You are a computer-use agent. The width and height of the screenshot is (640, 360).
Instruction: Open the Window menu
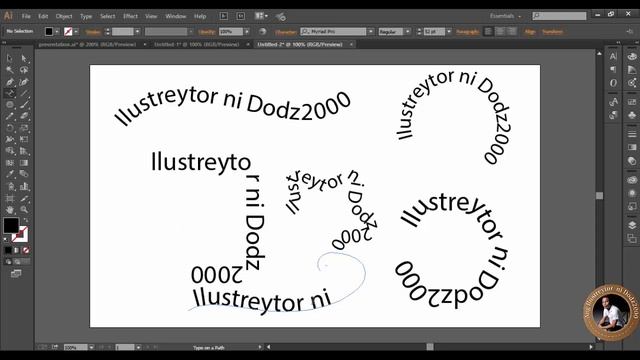click(x=176, y=16)
